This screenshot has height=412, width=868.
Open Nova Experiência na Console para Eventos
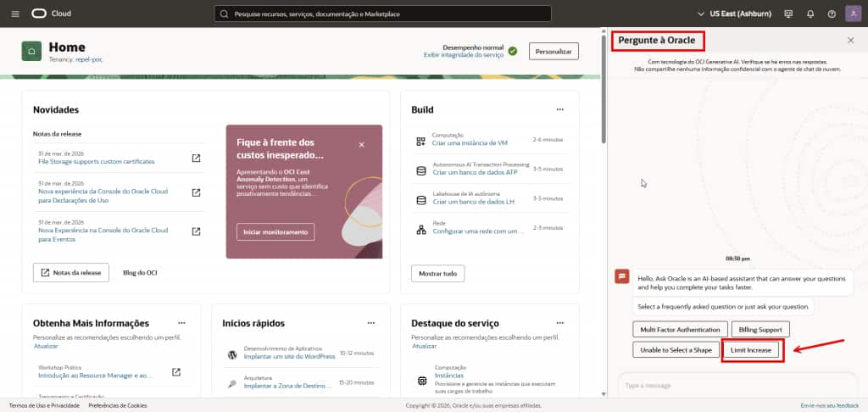pos(103,235)
